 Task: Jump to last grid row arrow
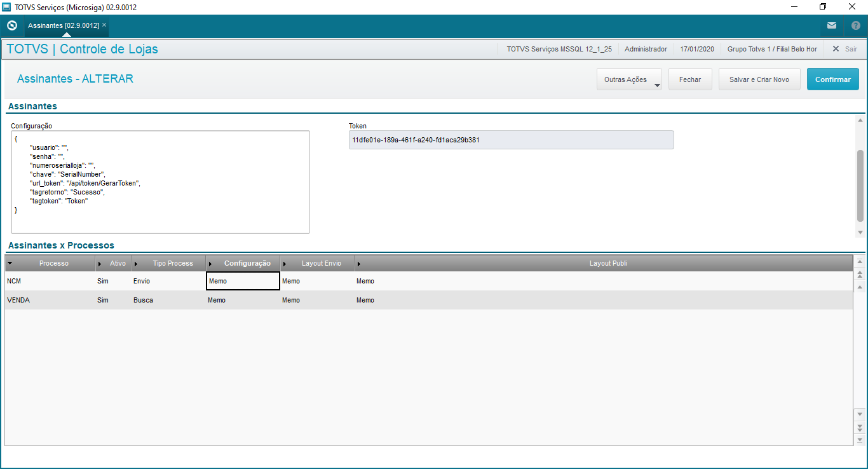(x=860, y=439)
